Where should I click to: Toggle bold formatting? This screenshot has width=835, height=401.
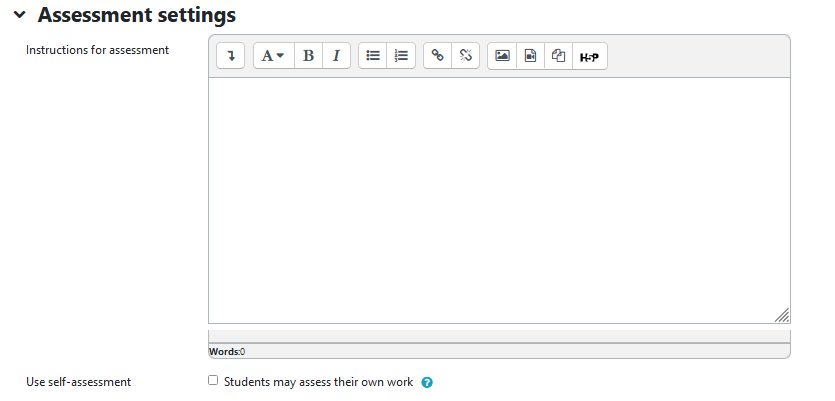tap(308, 56)
